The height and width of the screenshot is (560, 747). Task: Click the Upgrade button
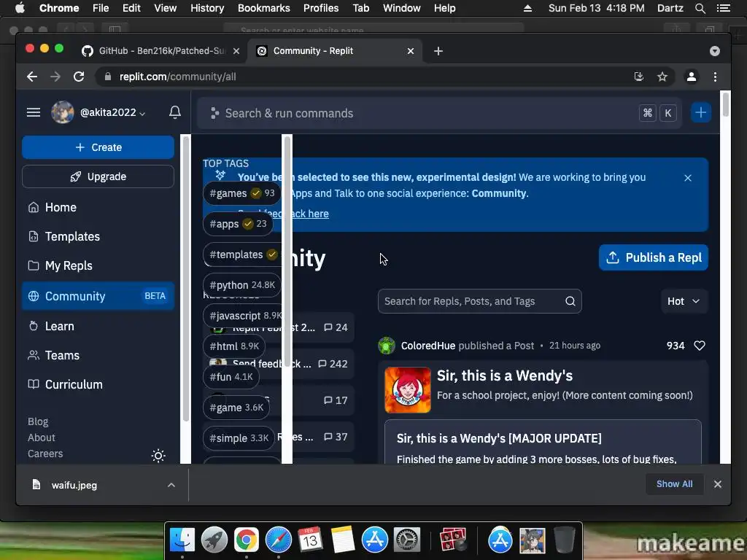[x=98, y=176]
